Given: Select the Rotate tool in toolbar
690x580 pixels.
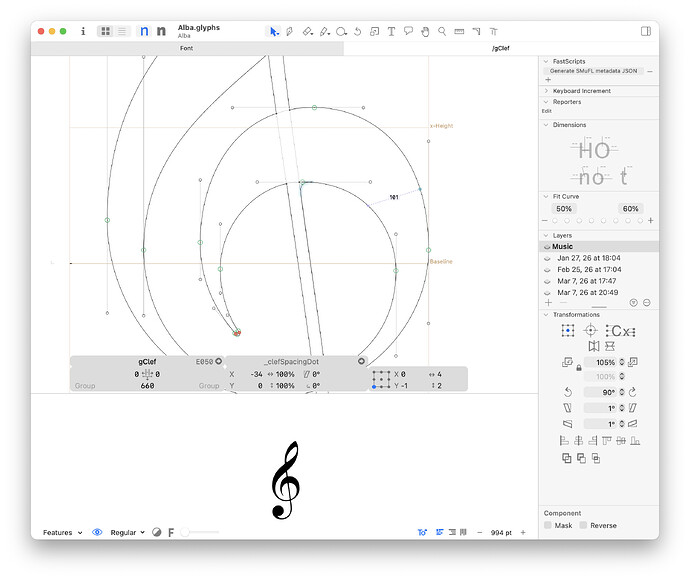Looking at the screenshot, I should click(x=357, y=32).
